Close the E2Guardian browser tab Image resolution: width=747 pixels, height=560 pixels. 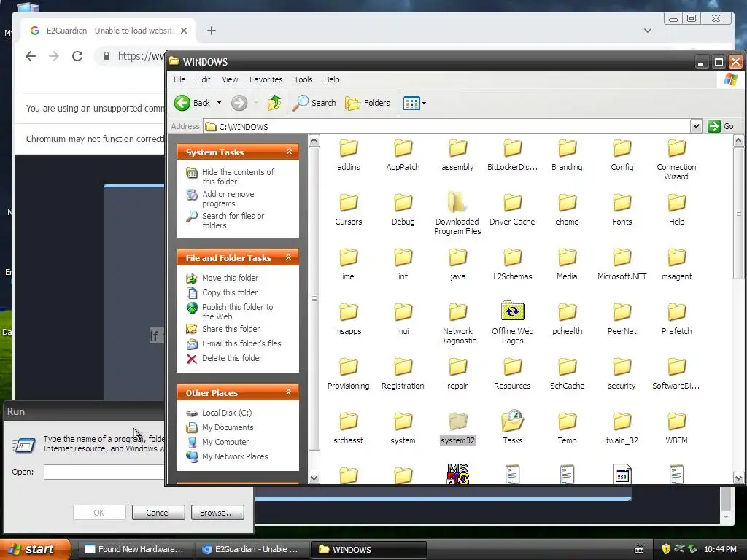pyautogui.click(x=184, y=31)
